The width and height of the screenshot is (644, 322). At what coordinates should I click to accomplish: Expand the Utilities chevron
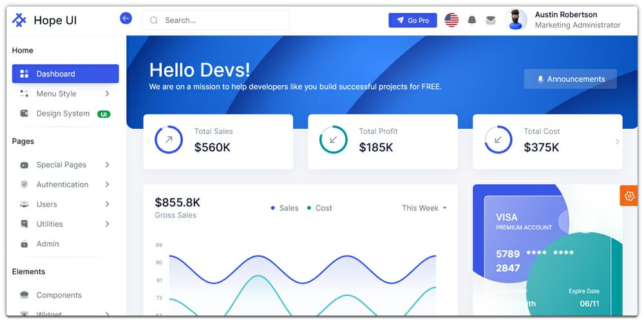coord(107,224)
